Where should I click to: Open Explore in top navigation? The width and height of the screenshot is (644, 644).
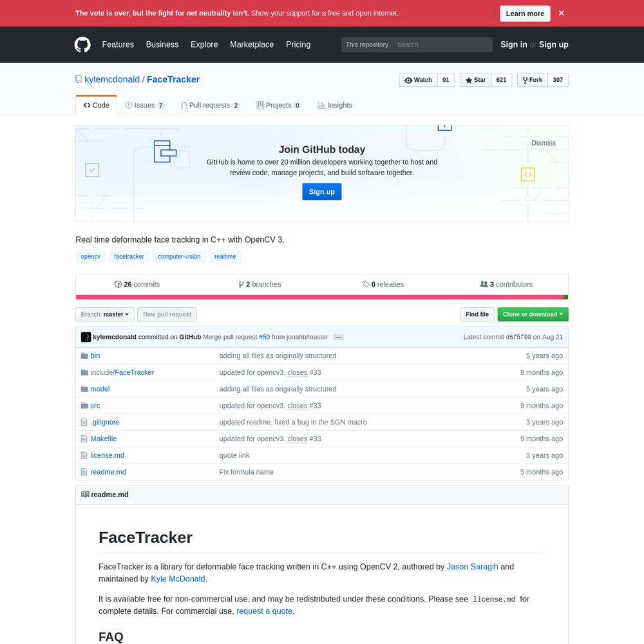[x=204, y=44]
